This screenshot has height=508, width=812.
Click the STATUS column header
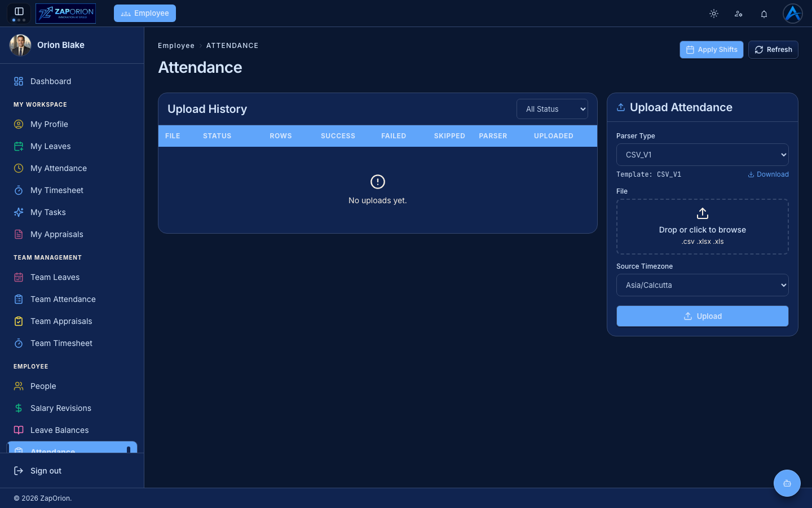click(x=217, y=136)
